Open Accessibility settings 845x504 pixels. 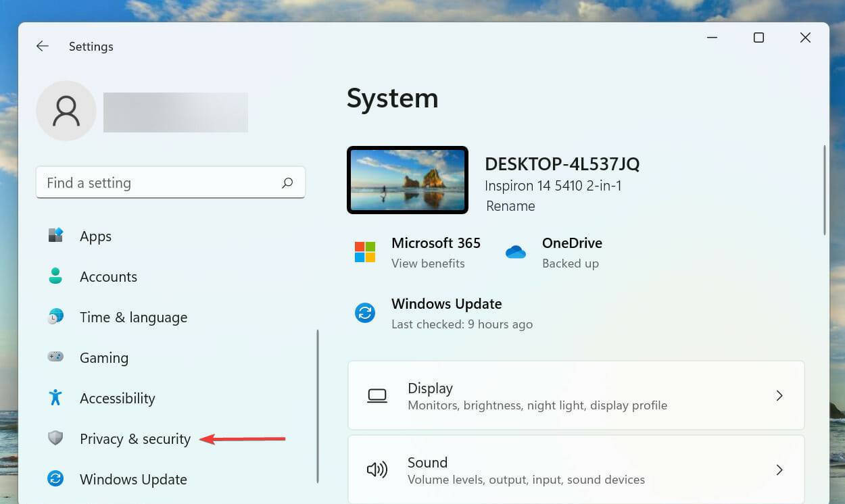tap(117, 398)
